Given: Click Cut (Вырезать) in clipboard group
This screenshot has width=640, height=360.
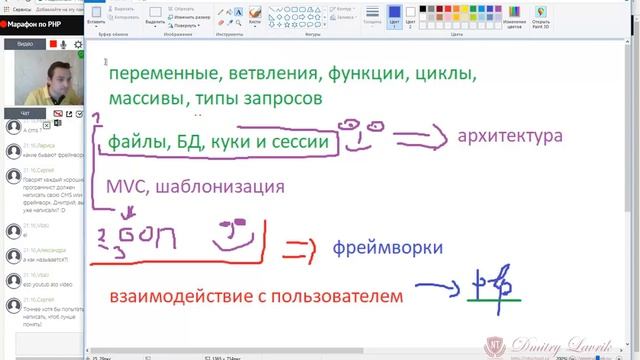Looking at the screenshot, I should (x=121, y=9).
